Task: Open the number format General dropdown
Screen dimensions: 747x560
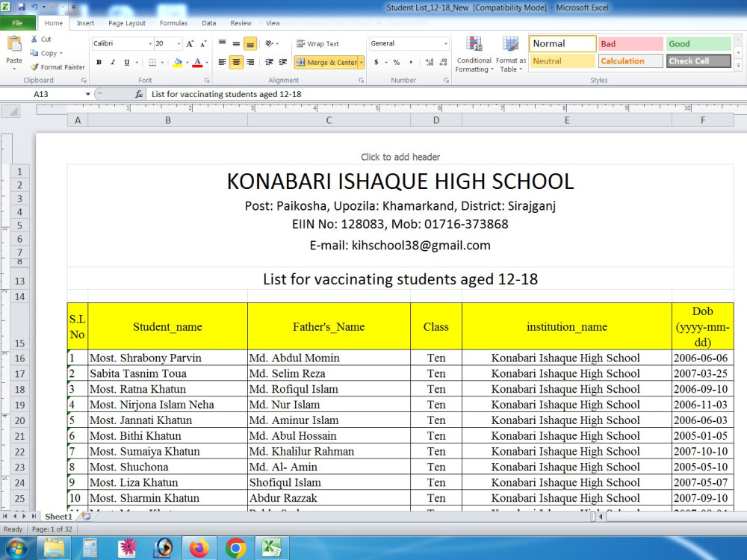Action: (446, 43)
